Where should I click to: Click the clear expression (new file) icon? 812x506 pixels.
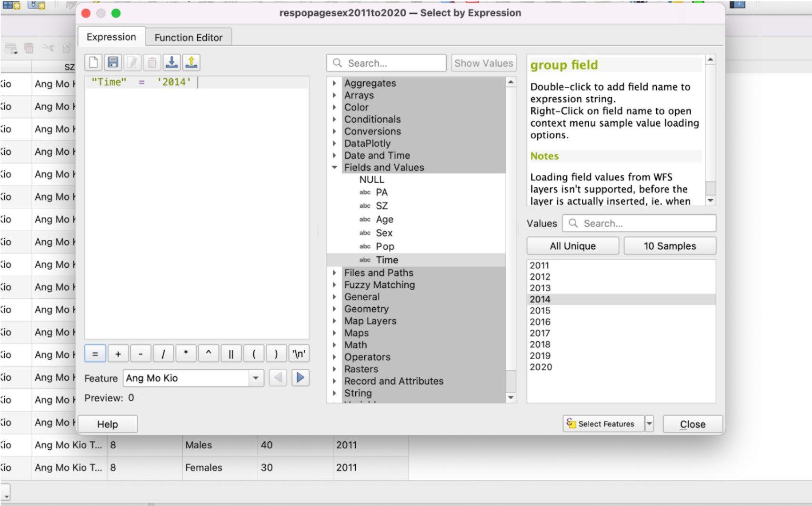(93, 62)
